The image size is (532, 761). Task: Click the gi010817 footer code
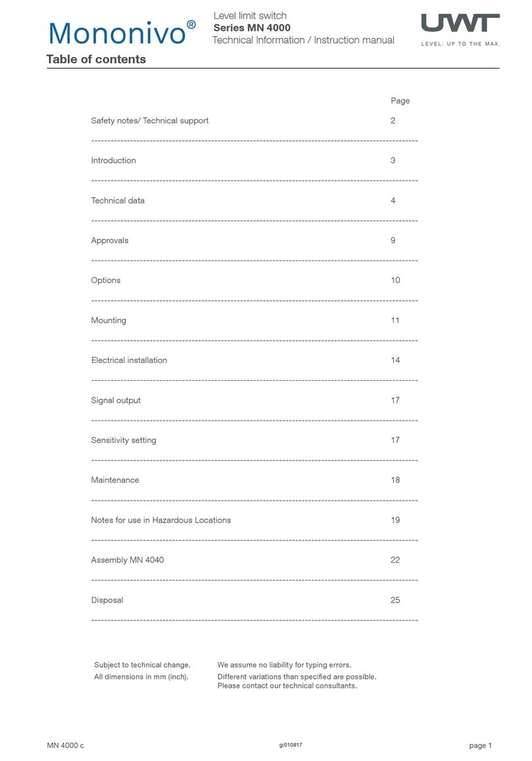click(x=290, y=745)
